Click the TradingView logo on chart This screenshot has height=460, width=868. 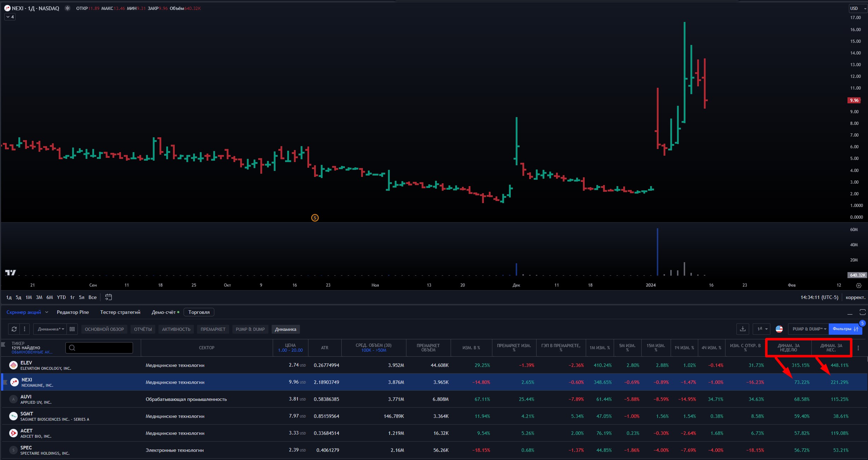(10, 272)
